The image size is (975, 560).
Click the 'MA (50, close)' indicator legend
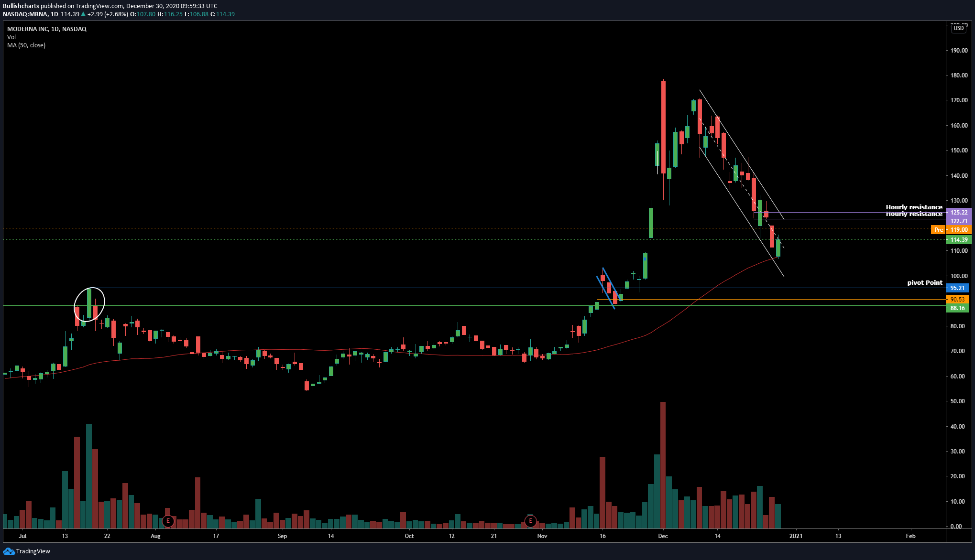26,45
